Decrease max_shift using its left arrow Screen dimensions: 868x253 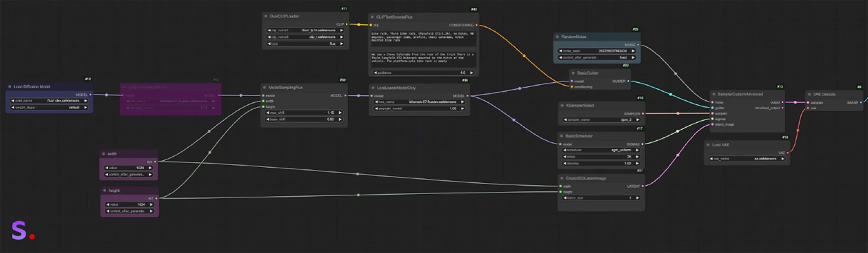coord(268,113)
